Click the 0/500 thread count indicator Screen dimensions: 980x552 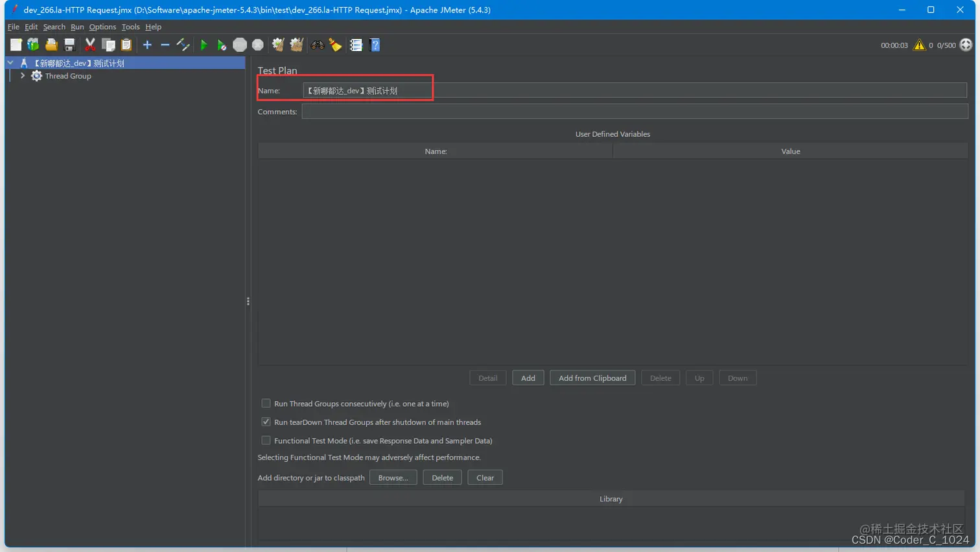pyautogui.click(x=946, y=45)
